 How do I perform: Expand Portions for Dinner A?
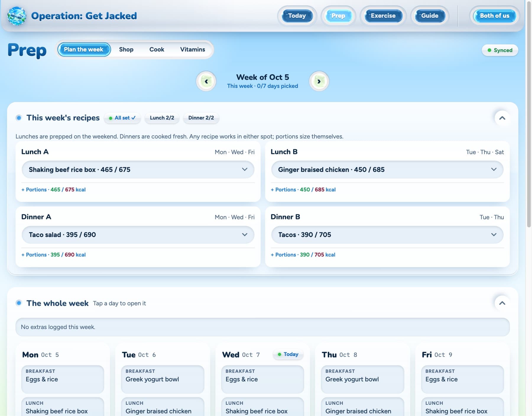click(x=53, y=255)
